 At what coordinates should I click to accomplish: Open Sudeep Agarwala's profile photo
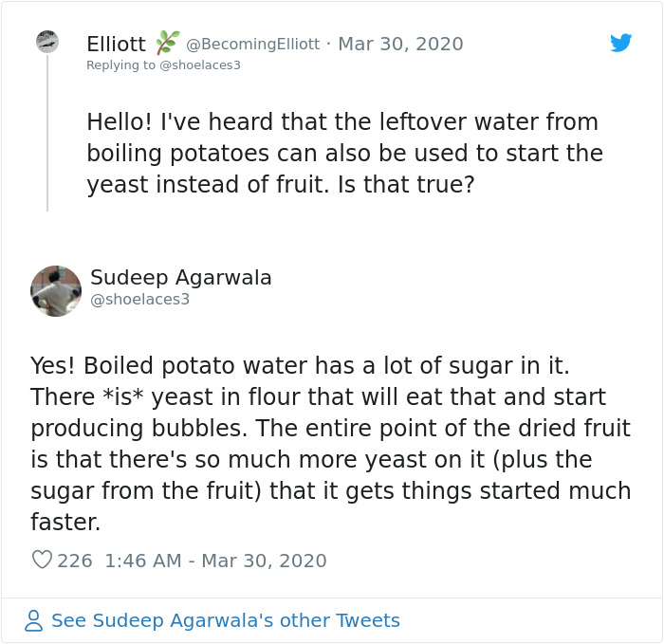(x=56, y=290)
